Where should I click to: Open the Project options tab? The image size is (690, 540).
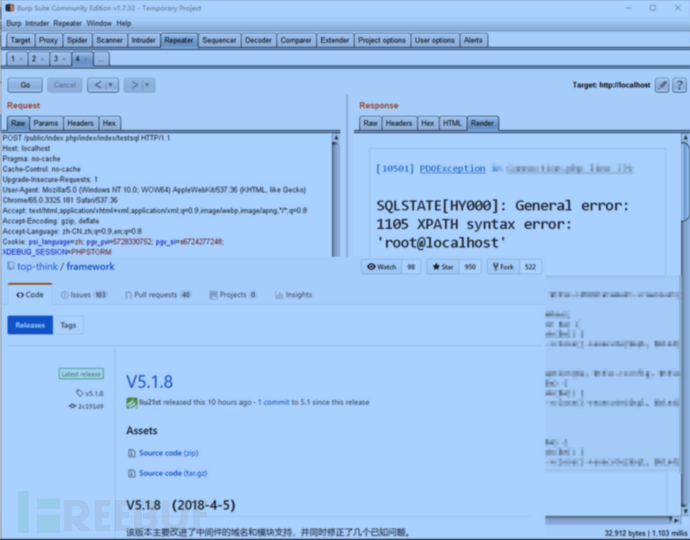pos(382,40)
